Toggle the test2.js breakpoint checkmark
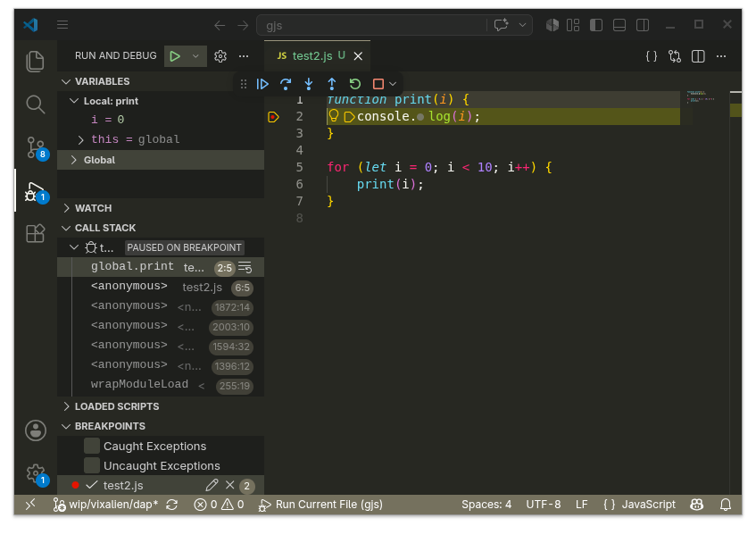 tap(92, 485)
